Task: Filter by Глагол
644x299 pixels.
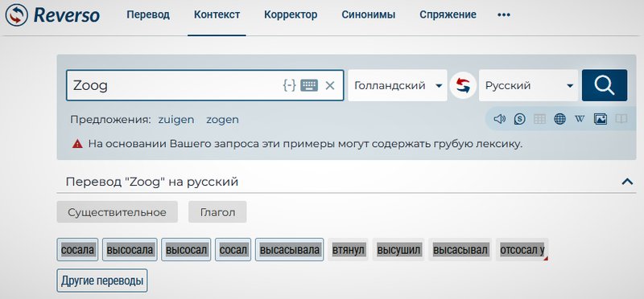Action: (217, 212)
